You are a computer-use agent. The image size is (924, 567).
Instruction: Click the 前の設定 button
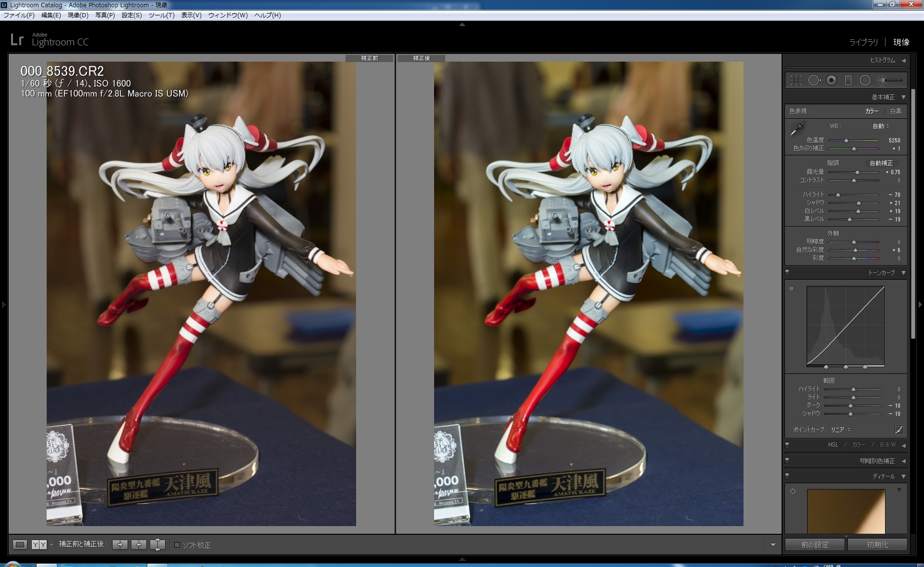[x=815, y=545]
